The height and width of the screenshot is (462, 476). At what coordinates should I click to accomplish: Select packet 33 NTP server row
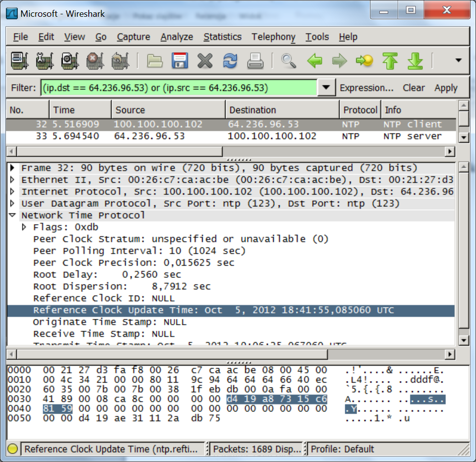[x=231, y=136]
